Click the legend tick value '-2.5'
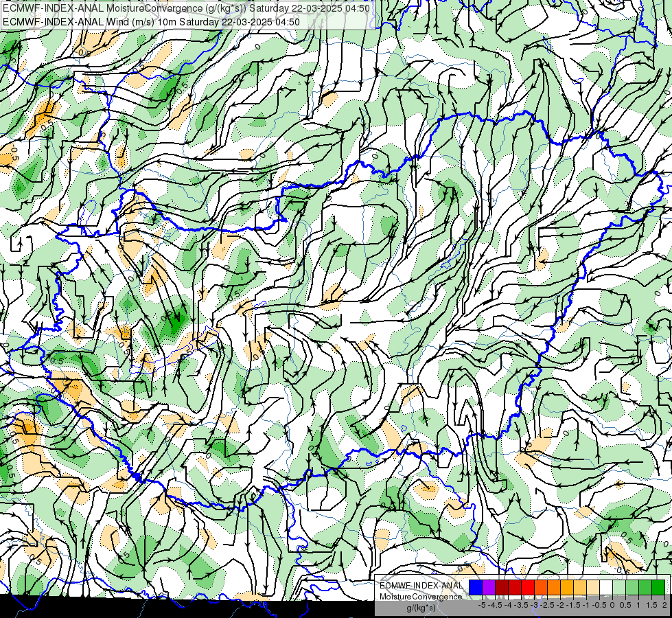Viewport: 672px width, 618px height. [x=547, y=605]
